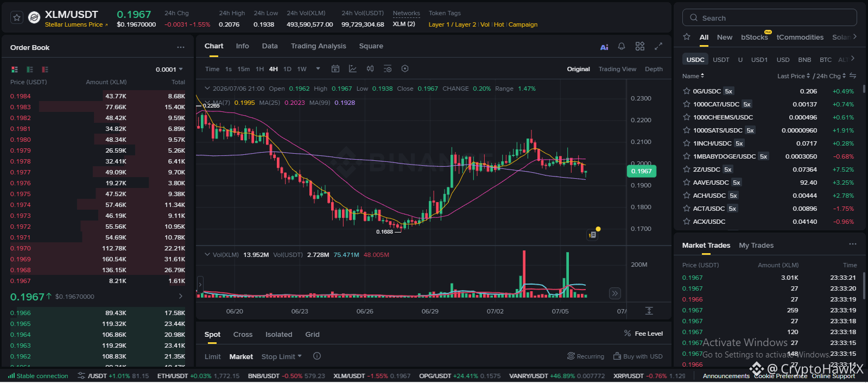Image resolution: width=868 pixels, height=383 pixels.
Task: Select the 1W time interval
Action: [x=302, y=69]
